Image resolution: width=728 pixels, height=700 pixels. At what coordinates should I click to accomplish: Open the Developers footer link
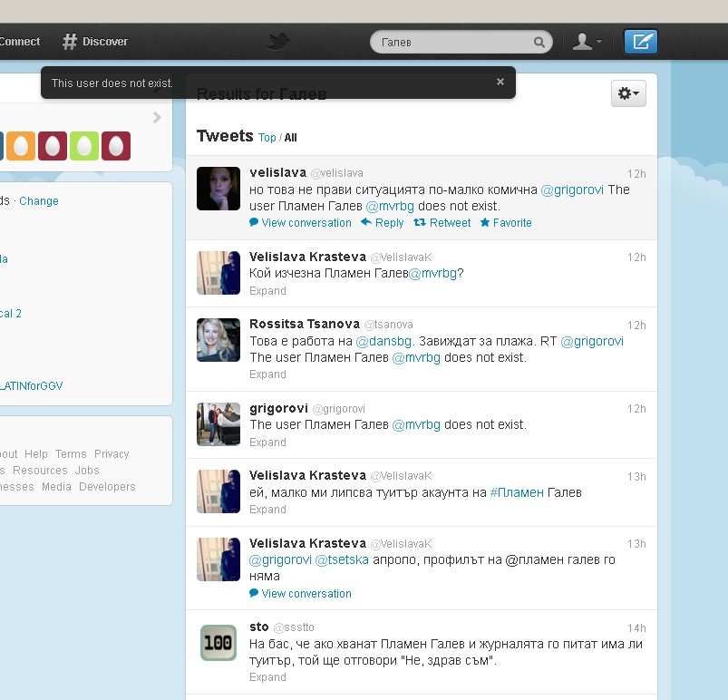point(107,487)
